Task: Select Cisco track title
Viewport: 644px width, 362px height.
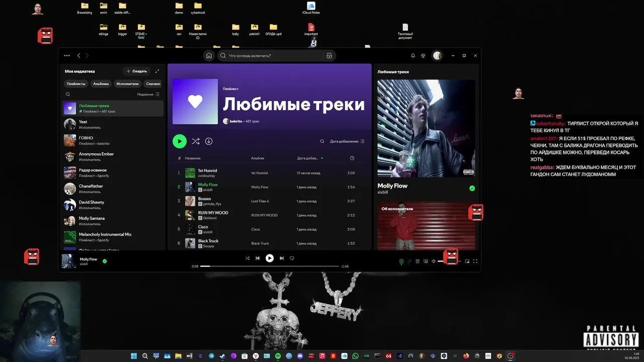Action: tap(203, 227)
